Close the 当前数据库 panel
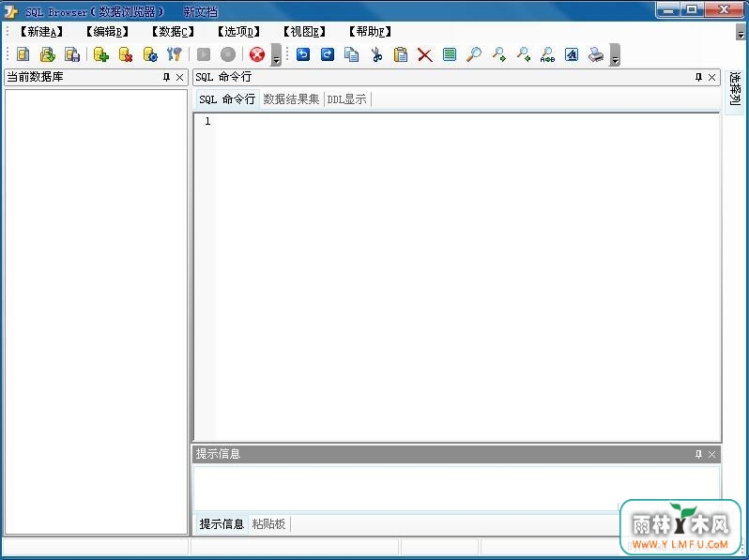Viewport: 749px width, 560px height. tap(179, 77)
